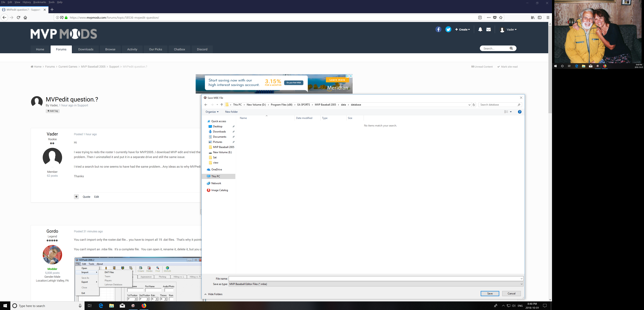Click the browser page vertical scrollbar
The height and width of the screenshot is (310, 644).
(550, 70)
